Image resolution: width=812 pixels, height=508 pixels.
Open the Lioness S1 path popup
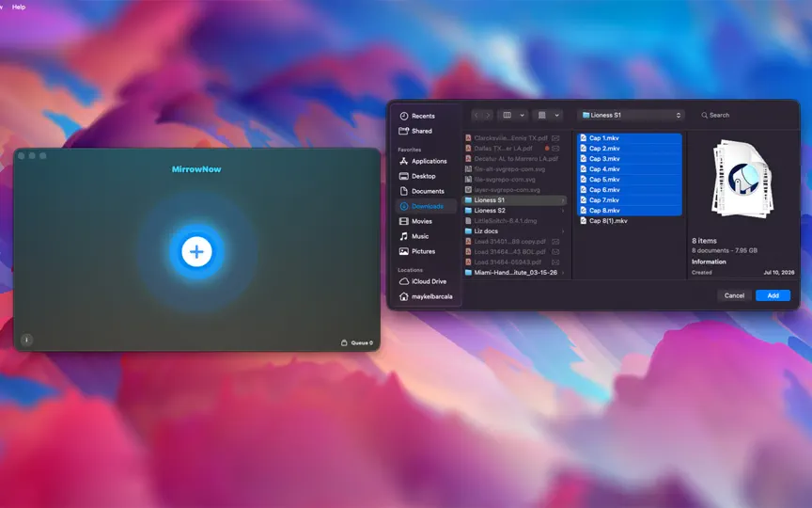[632, 115]
